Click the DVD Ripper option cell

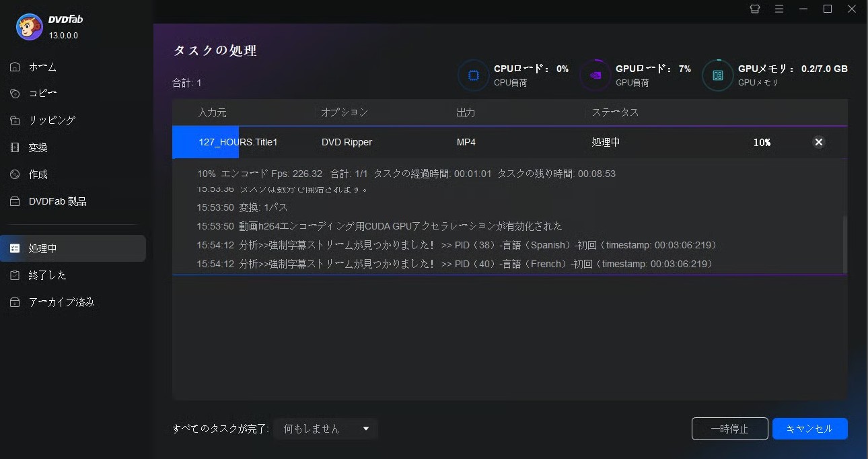point(347,142)
